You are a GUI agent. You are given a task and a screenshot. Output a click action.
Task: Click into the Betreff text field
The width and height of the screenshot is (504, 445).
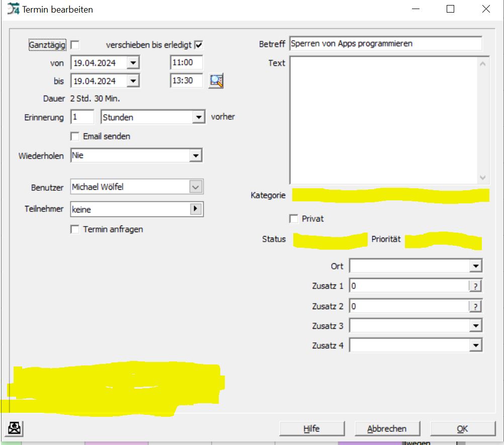385,44
